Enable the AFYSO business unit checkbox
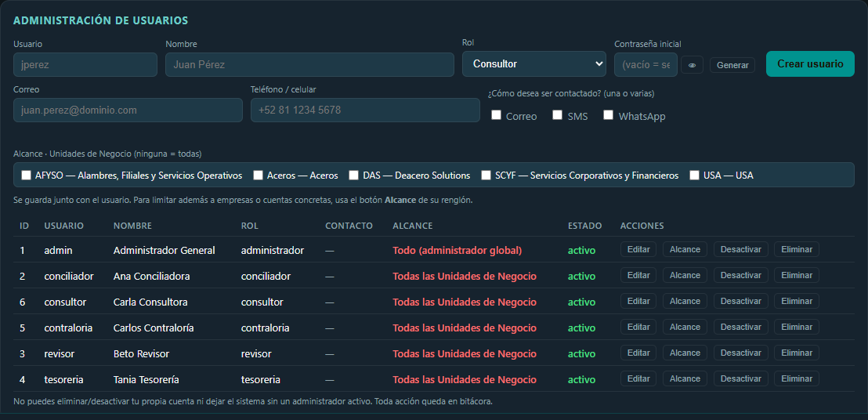This screenshot has width=868, height=420. point(26,176)
